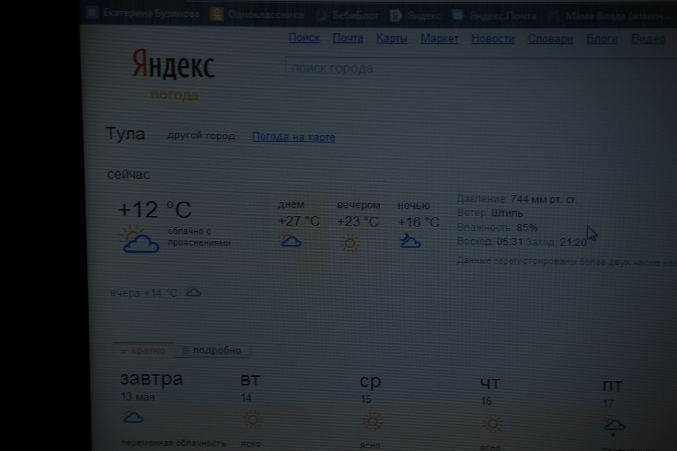Click the evening sun icon under +23 °C

click(x=350, y=243)
